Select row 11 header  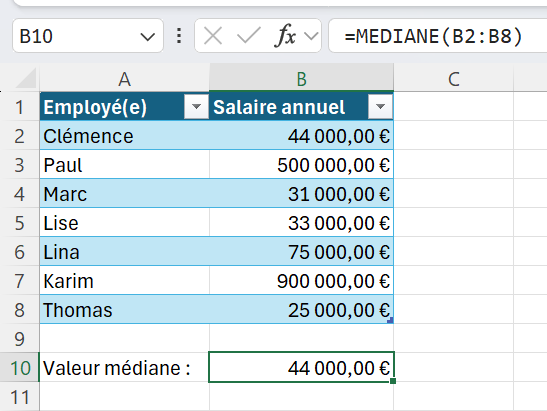(x=20, y=396)
